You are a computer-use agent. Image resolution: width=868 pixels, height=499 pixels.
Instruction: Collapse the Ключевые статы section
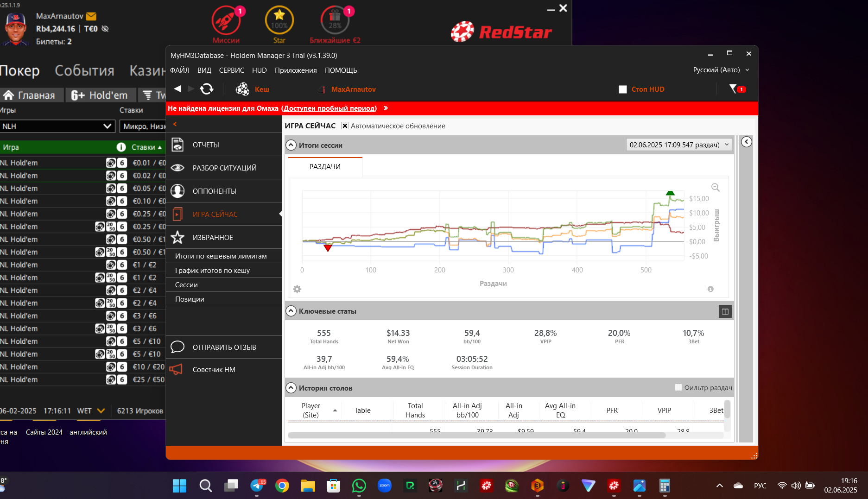coord(291,311)
